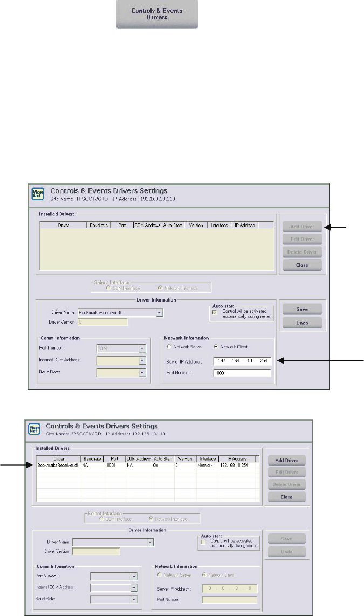This screenshot has height=616, width=364.
Task: Click Add Driver in upper settings window
Action: (302, 227)
